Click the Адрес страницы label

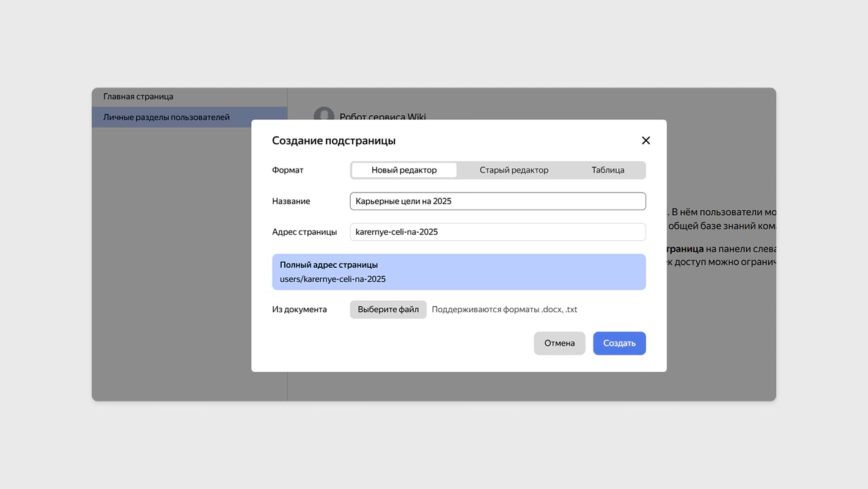[304, 232]
